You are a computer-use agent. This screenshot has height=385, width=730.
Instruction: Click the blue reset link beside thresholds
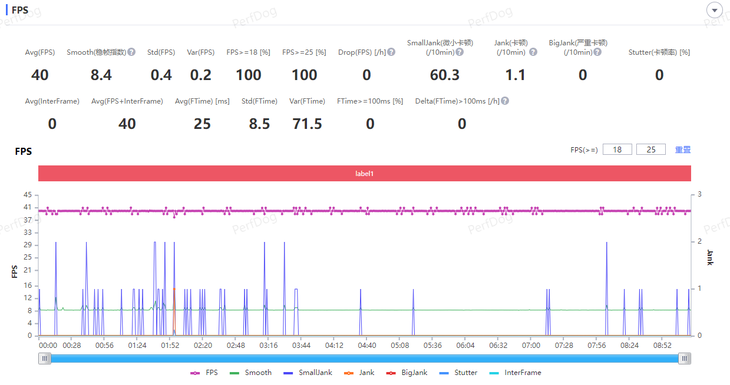683,149
